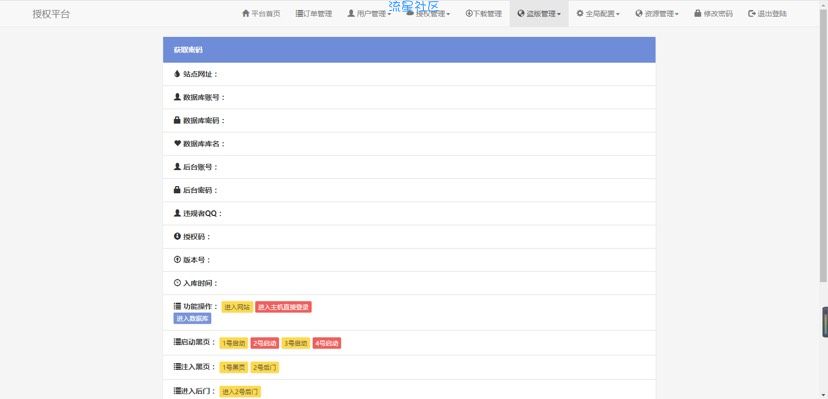Click the 2号后门 button in 注入黑页 row
The width and height of the screenshot is (828, 399).
(265, 367)
